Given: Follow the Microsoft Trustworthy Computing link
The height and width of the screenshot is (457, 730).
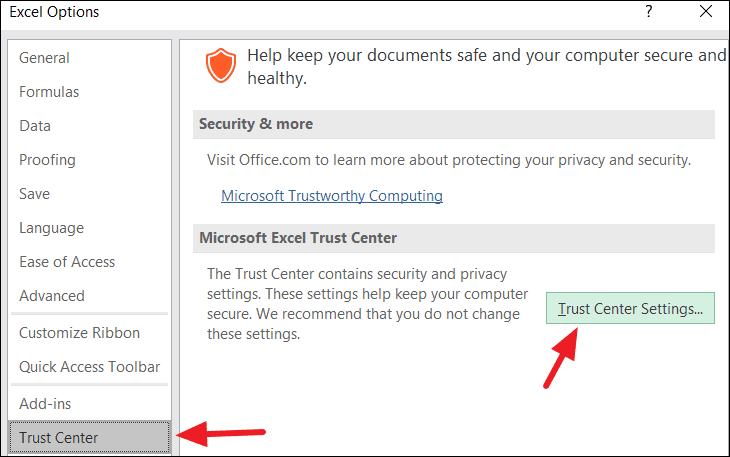Looking at the screenshot, I should pyautogui.click(x=332, y=196).
